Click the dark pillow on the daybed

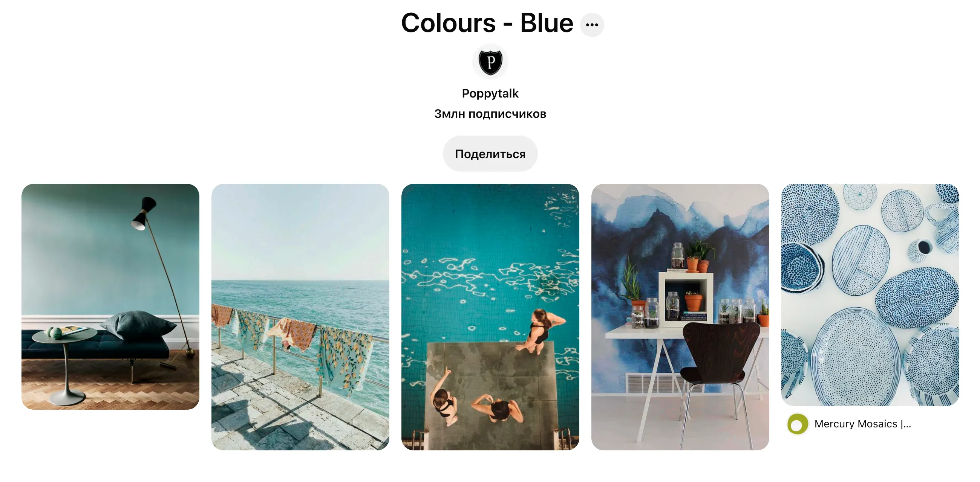pyautogui.click(x=138, y=324)
